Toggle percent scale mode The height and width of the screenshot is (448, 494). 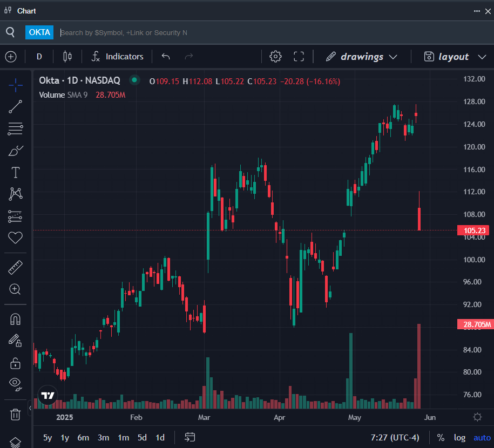pyautogui.click(x=441, y=438)
